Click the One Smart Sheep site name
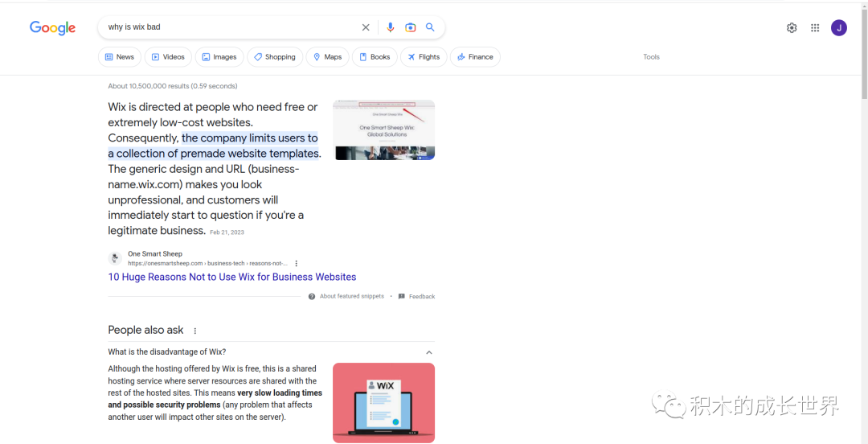Image resolution: width=868 pixels, height=444 pixels. (155, 254)
